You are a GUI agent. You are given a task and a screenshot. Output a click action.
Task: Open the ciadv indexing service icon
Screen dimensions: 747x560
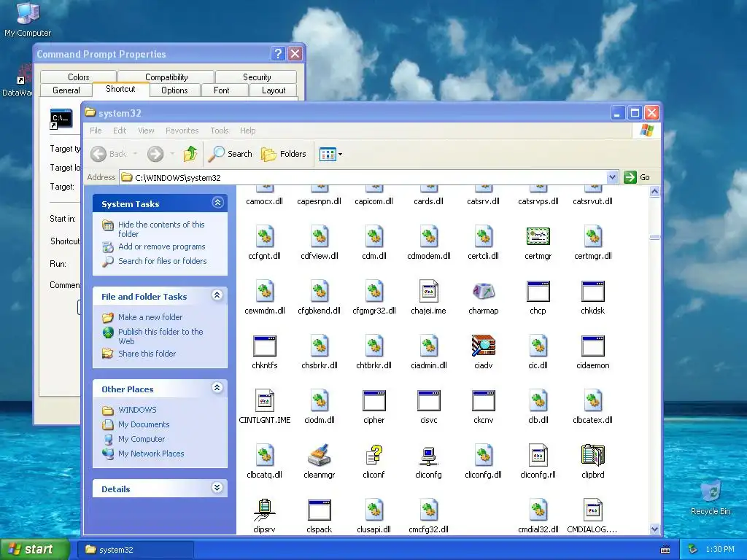click(x=483, y=346)
